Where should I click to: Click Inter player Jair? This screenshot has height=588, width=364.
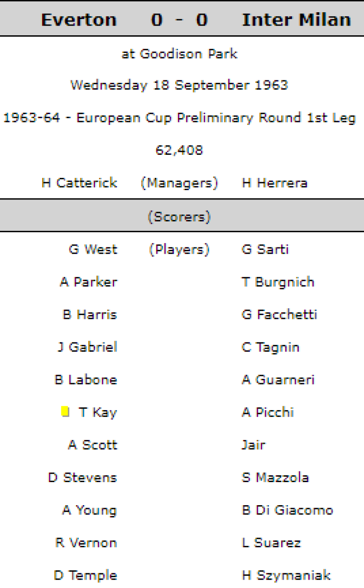click(253, 445)
